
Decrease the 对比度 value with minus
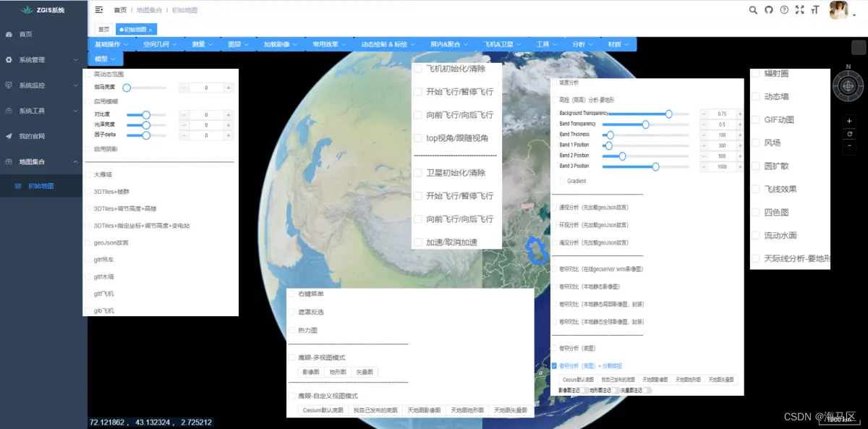point(184,115)
